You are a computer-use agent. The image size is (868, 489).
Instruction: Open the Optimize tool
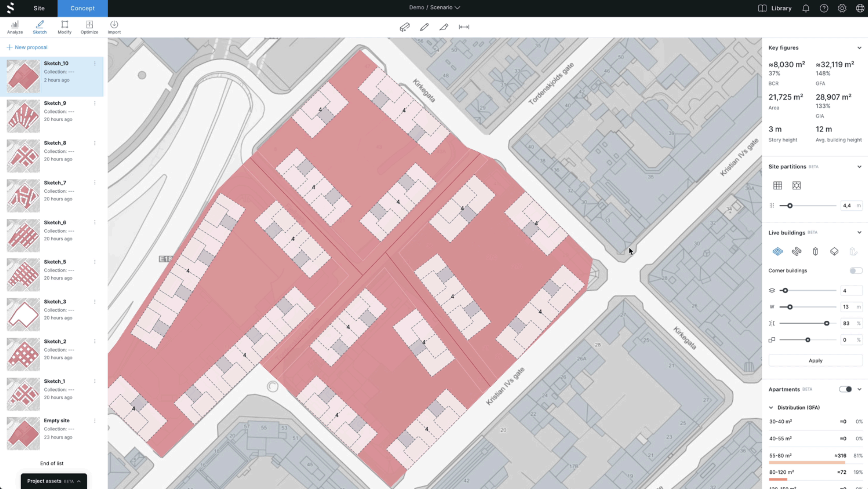[x=89, y=27]
